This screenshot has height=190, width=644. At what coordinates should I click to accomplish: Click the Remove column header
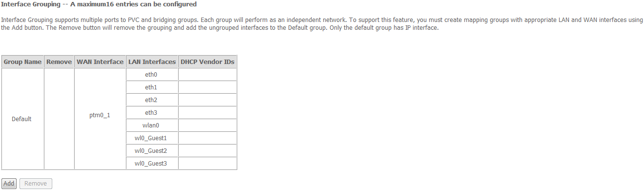pyautogui.click(x=59, y=62)
